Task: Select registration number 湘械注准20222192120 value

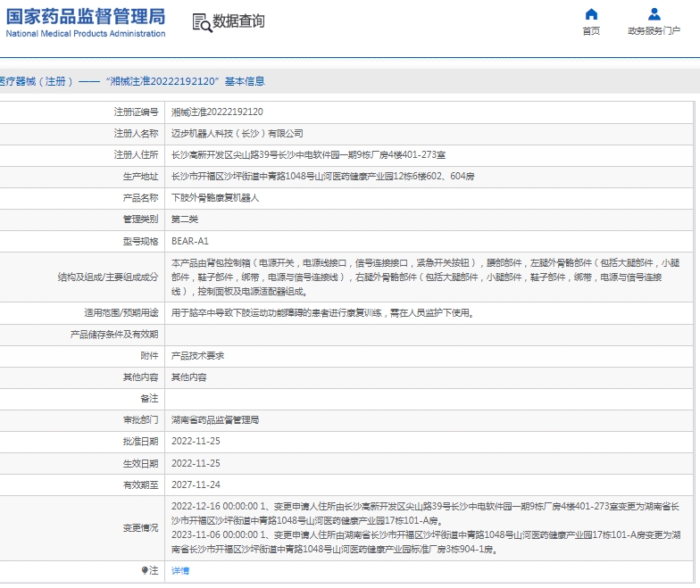Action: coord(217,112)
